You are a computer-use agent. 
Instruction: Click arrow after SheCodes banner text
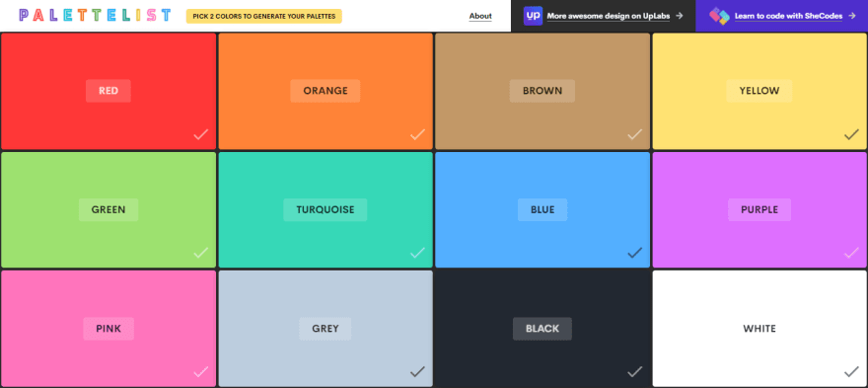tap(852, 16)
